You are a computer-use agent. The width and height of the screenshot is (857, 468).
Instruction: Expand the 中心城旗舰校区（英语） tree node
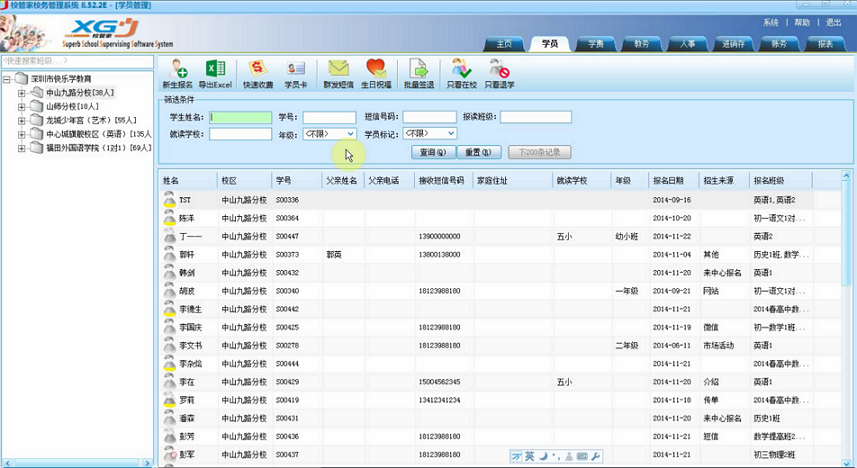(21, 134)
